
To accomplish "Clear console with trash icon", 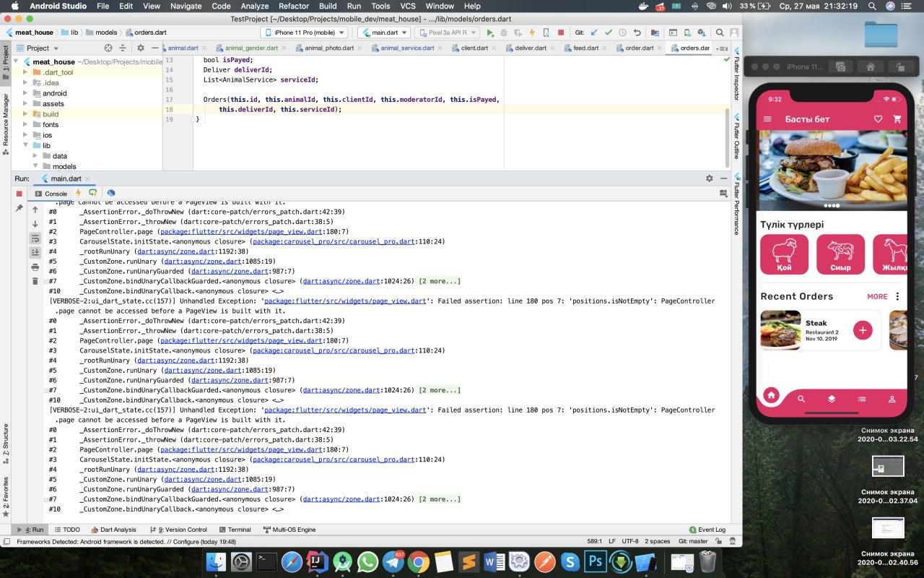I will [x=35, y=280].
